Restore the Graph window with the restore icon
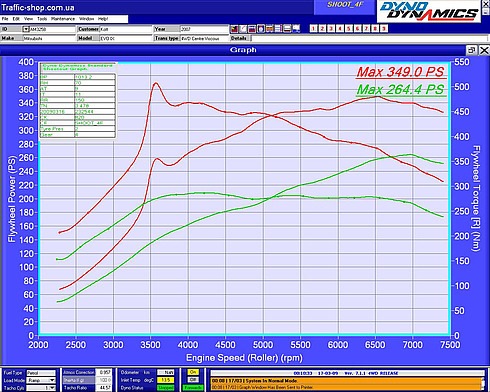The image size is (490, 392). coord(471,50)
